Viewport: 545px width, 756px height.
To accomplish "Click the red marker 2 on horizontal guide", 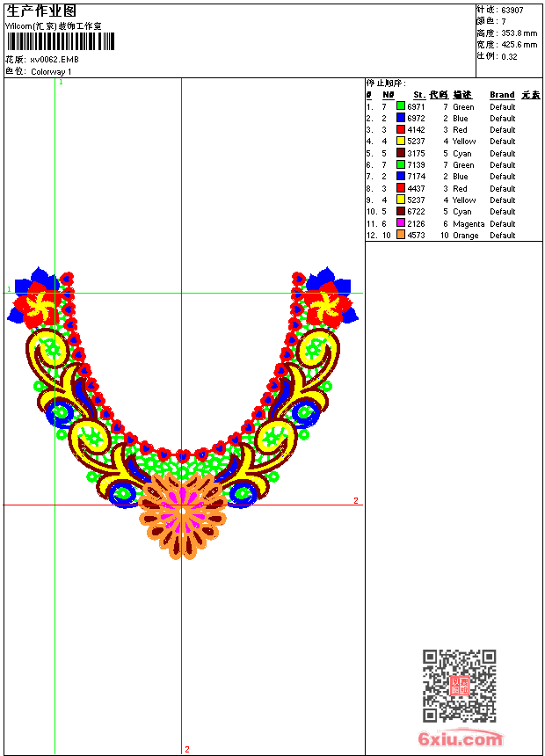I will pyautogui.click(x=356, y=501).
